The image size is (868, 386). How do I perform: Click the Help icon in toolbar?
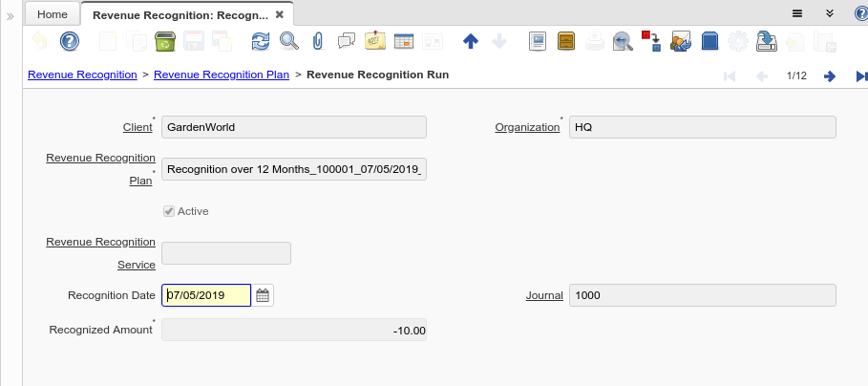[69, 41]
